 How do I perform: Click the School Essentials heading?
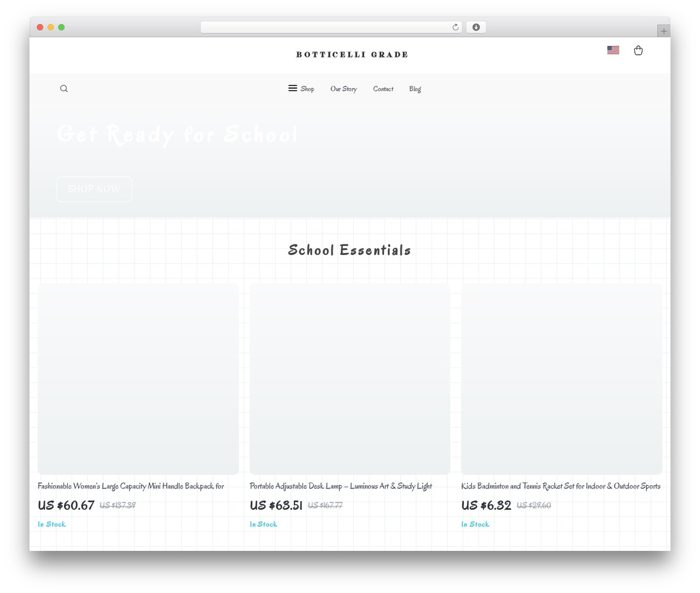349,250
